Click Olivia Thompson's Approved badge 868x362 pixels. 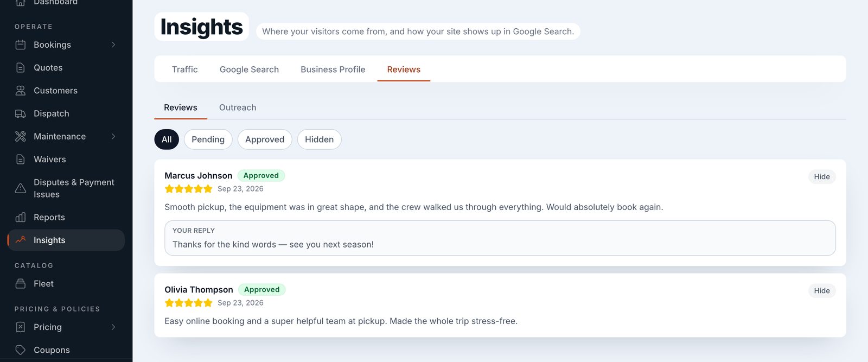(262, 289)
